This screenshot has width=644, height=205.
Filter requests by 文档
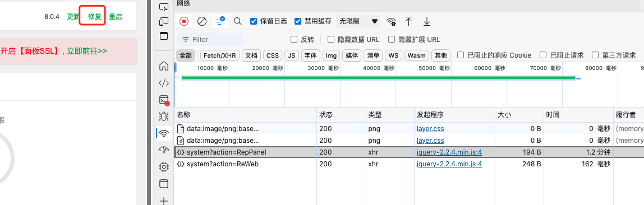pyautogui.click(x=251, y=55)
